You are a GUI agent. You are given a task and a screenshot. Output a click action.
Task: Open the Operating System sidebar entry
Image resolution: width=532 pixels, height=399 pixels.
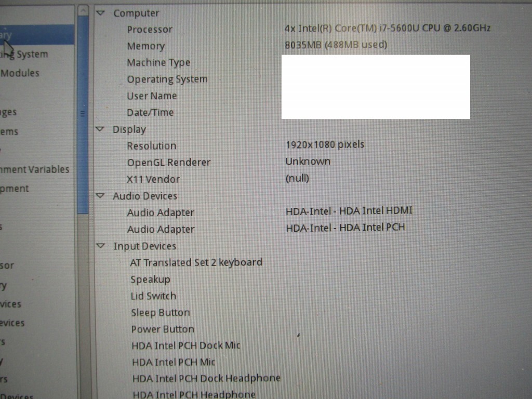24,54
